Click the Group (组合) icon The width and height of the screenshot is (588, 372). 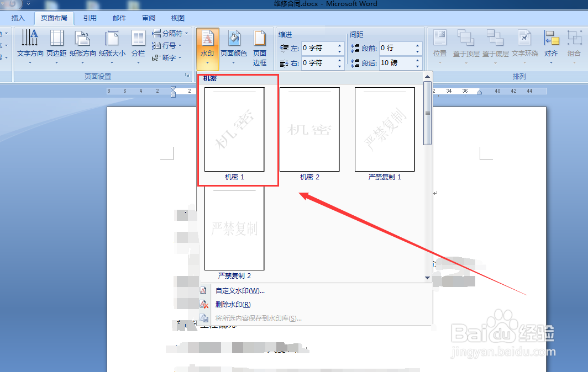coord(574,46)
